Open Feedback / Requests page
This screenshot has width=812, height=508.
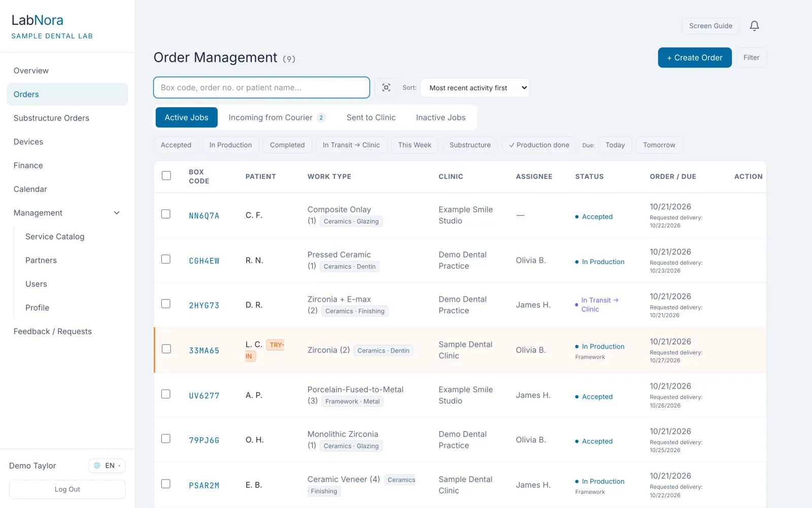click(67, 331)
